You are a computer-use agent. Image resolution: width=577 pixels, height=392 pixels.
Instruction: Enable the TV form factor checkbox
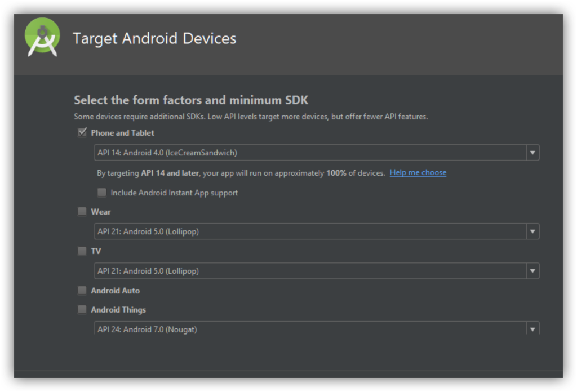(x=82, y=251)
